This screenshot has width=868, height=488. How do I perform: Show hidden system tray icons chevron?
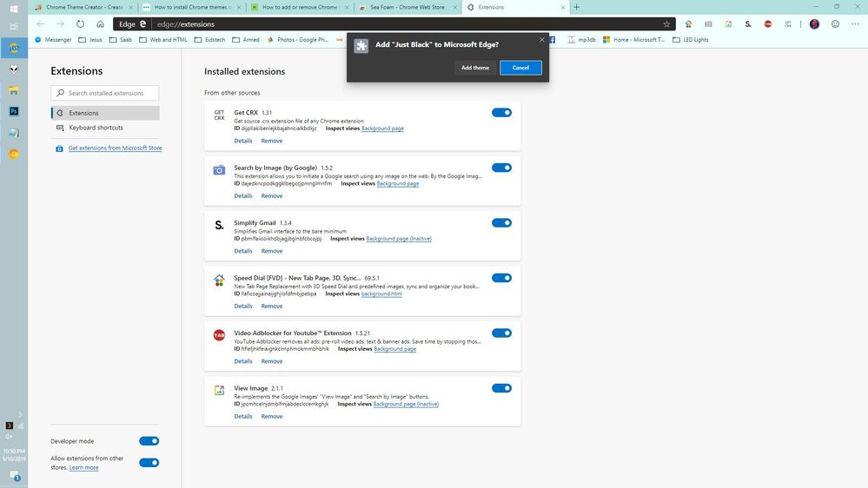click(20, 414)
